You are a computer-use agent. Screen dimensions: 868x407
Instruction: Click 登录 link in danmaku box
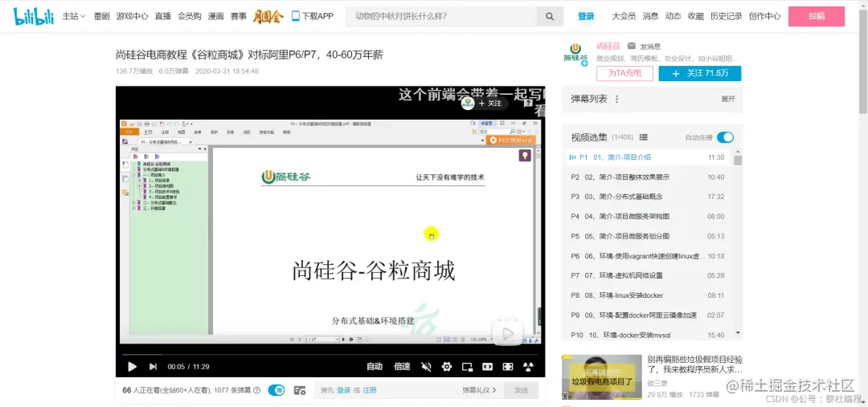[x=344, y=390]
